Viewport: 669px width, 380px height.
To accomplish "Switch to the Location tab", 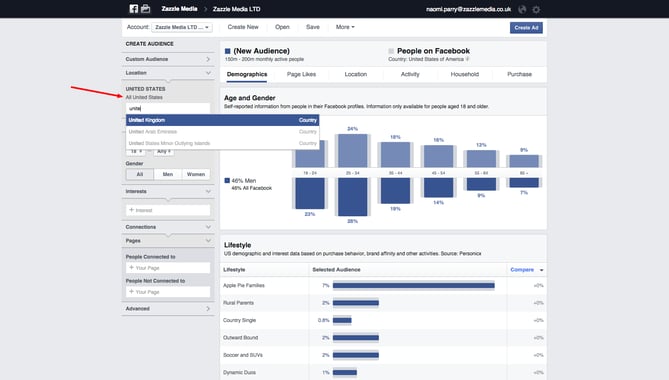I will pos(356,74).
